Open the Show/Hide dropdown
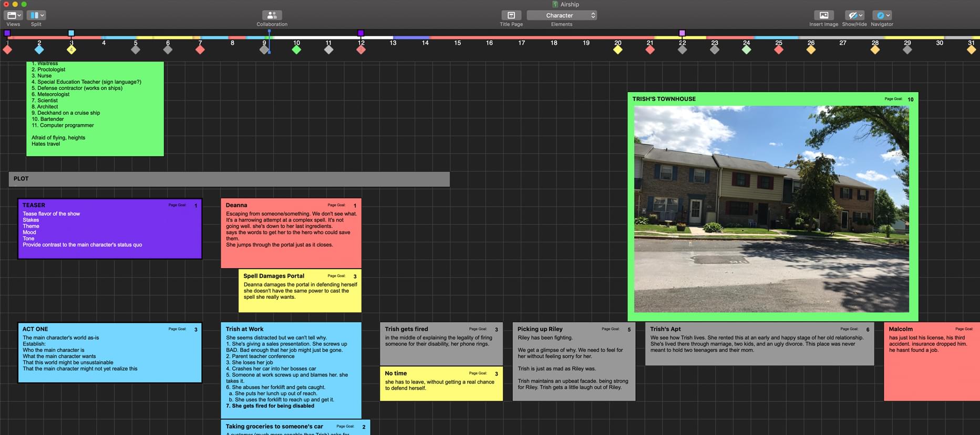This screenshot has width=980, height=435. click(854, 15)
